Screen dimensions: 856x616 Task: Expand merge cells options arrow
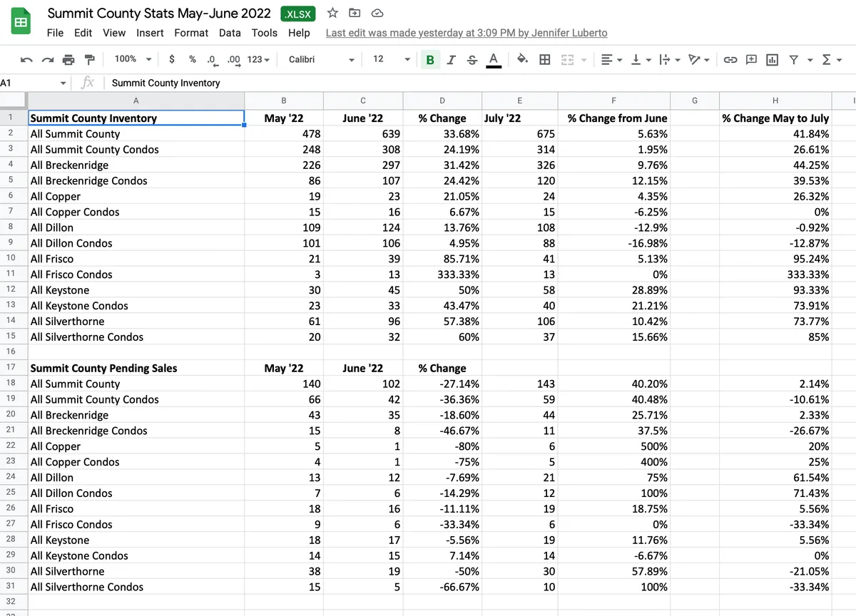[584, 60]
